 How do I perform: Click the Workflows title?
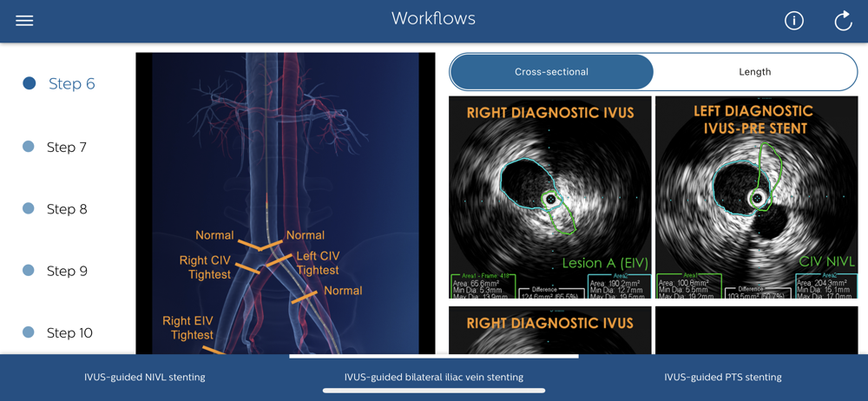pos(433,18)
